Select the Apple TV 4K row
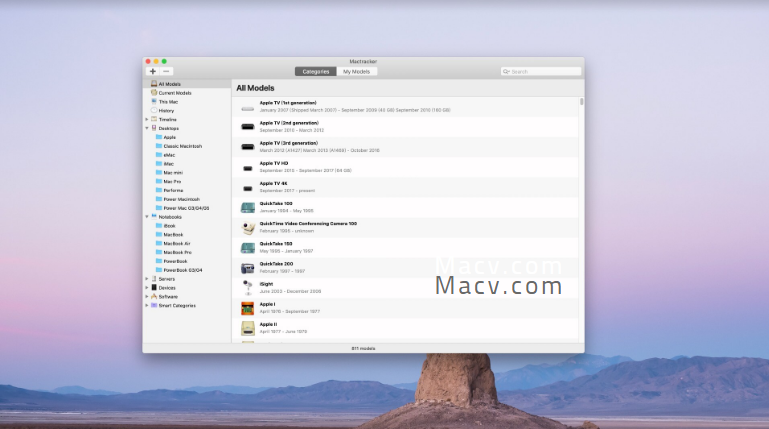769x429 pixels. [405, 187]
